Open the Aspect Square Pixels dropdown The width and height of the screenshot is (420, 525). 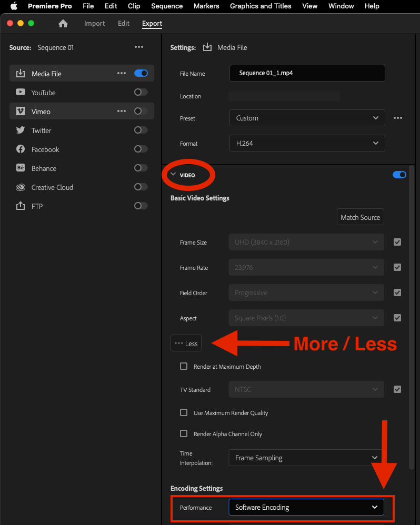click(x=306, y=318)
